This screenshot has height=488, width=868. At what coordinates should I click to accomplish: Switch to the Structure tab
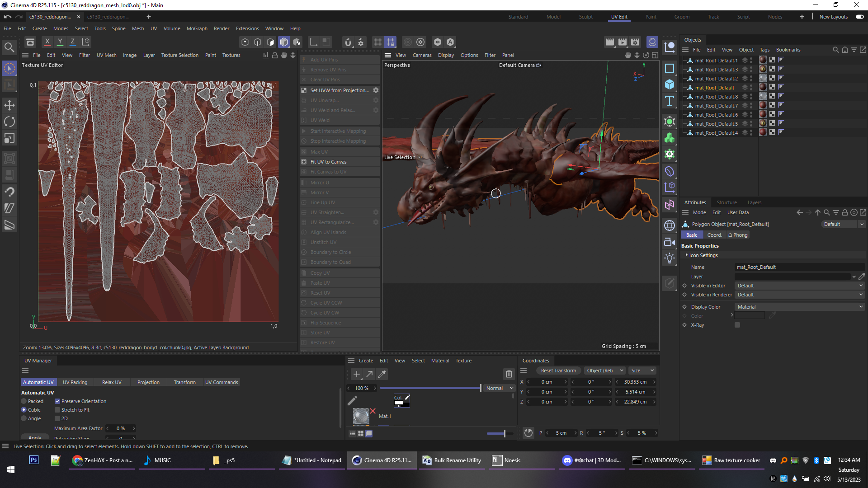(726, 202)
